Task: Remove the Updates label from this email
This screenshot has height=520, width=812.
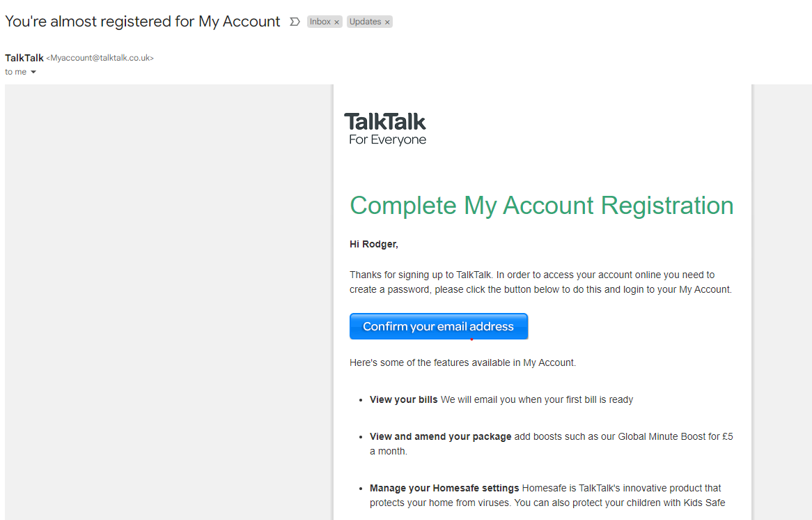Action: coord(387,22)
